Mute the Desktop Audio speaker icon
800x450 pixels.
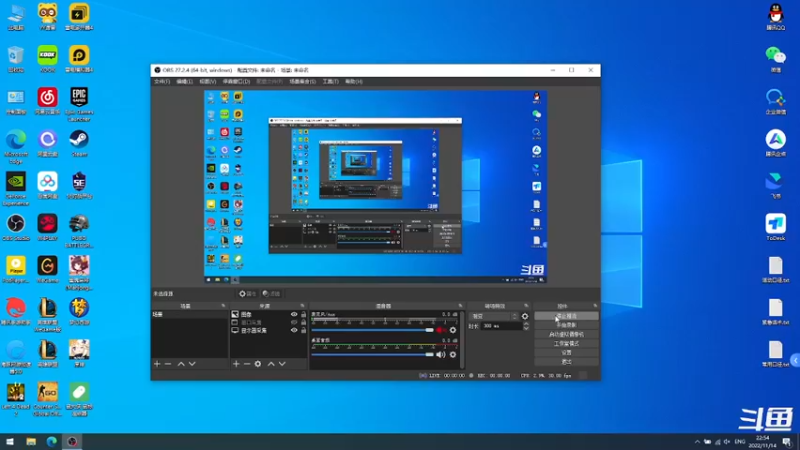pyautogui.click(x=441, y=355)
